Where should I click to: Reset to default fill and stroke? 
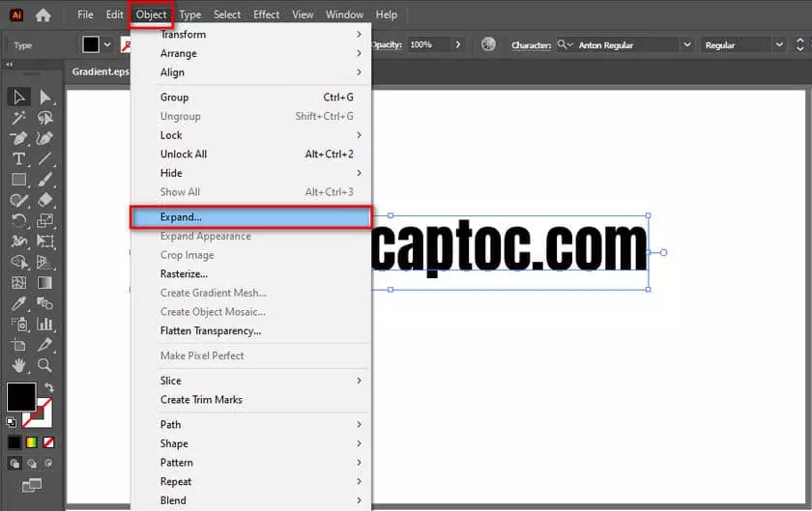point(11,421)
